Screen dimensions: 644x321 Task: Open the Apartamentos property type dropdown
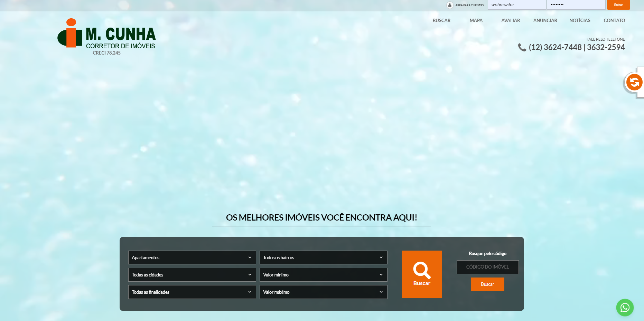tap(192, 257)
